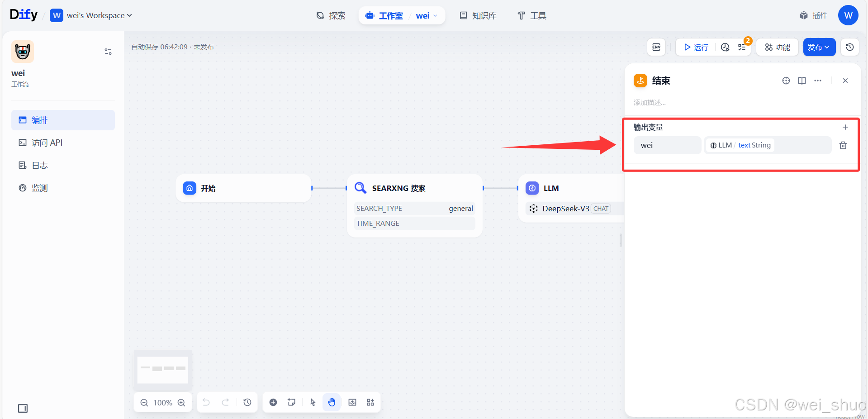
Task: Select the SEARXNG 搜索 node
Action: (415, 206)
